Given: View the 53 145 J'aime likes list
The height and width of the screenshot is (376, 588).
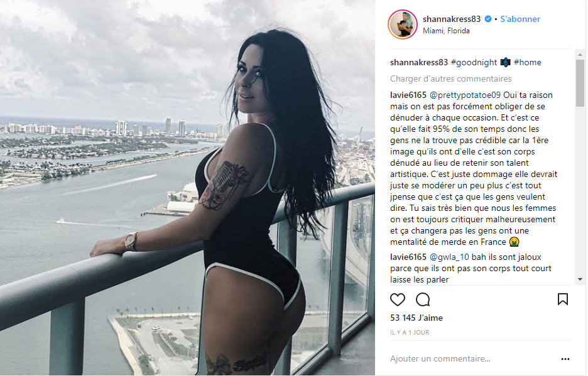Looking at the screenshot, I should pyautogui.click(x=416, y=318).
